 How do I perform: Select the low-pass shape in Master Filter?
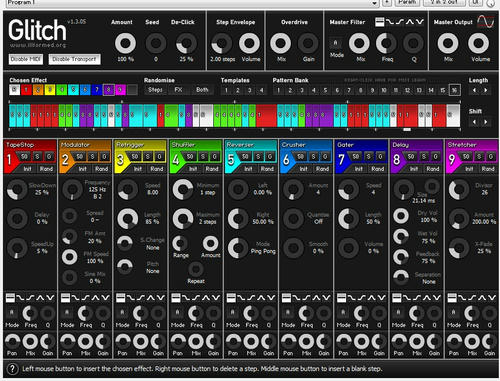tap(390, 22)
